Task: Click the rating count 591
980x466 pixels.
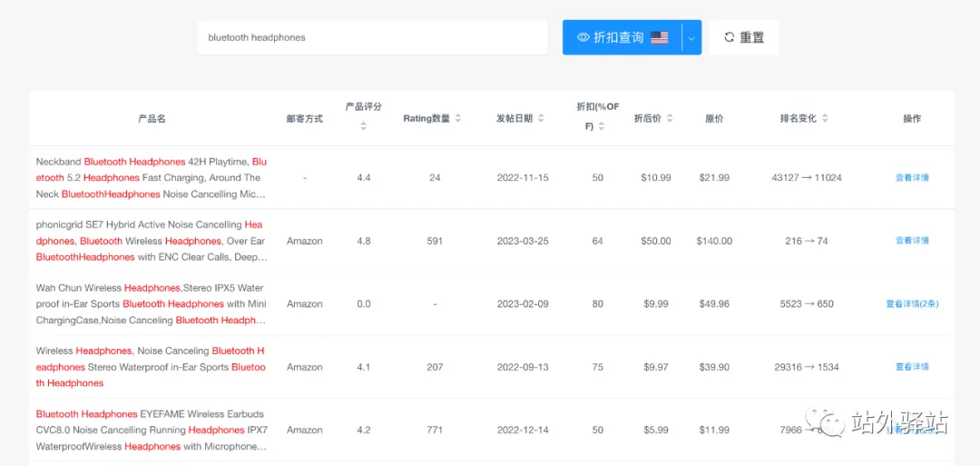Action: coord(435,241)
